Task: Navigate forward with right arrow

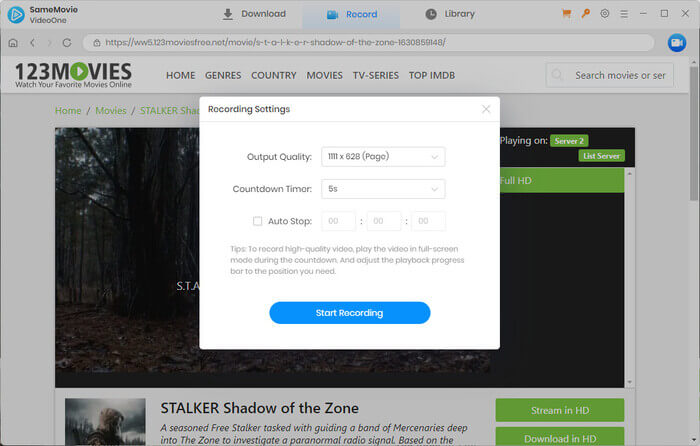Action: pos(50,43)
